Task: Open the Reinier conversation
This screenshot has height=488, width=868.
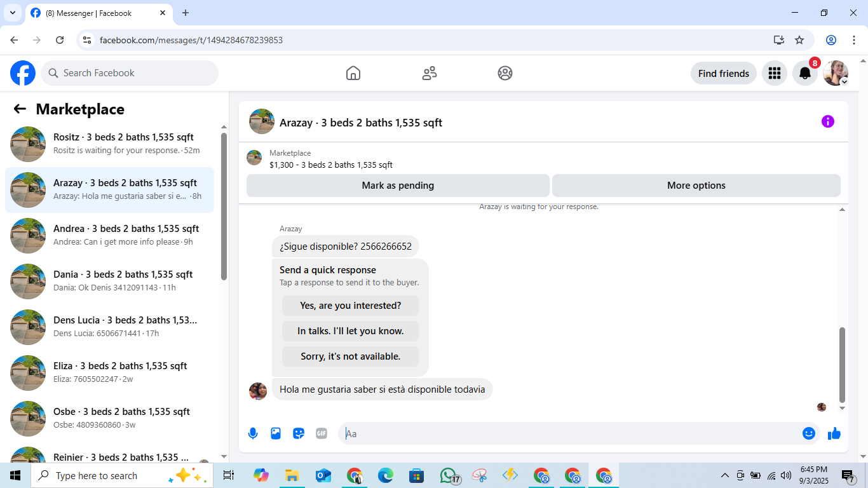Action: 109,452
